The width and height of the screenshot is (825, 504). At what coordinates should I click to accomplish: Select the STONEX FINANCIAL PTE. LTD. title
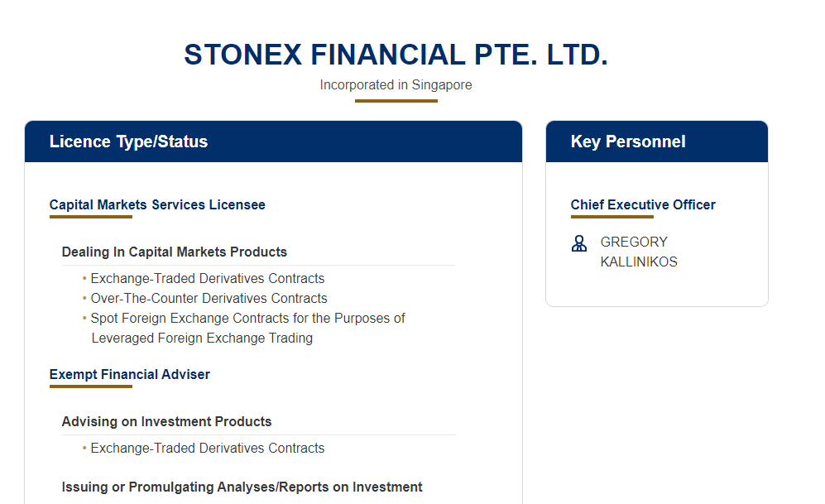396,55
